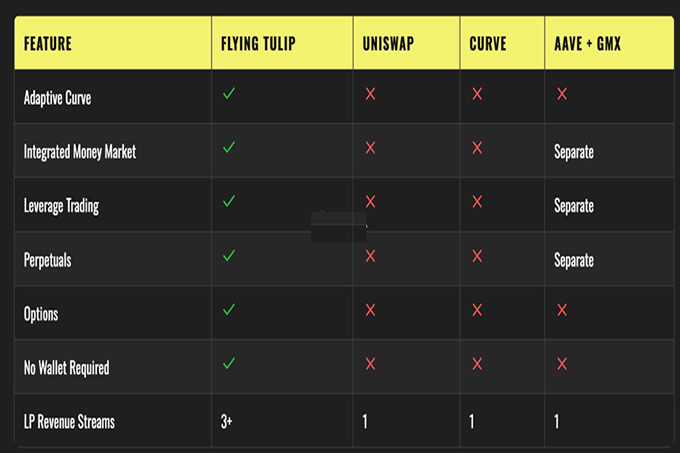Viewport: 680px width, 453px height.
Task: Select the LP Revenue Streams label
Action: (x=69, y=422)
